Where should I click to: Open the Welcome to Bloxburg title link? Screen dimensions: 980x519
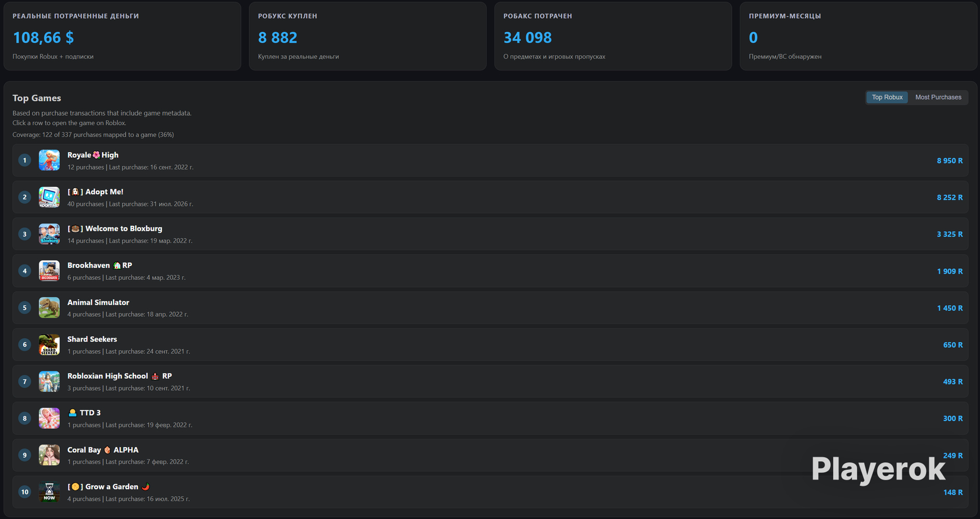click(115, 228)
